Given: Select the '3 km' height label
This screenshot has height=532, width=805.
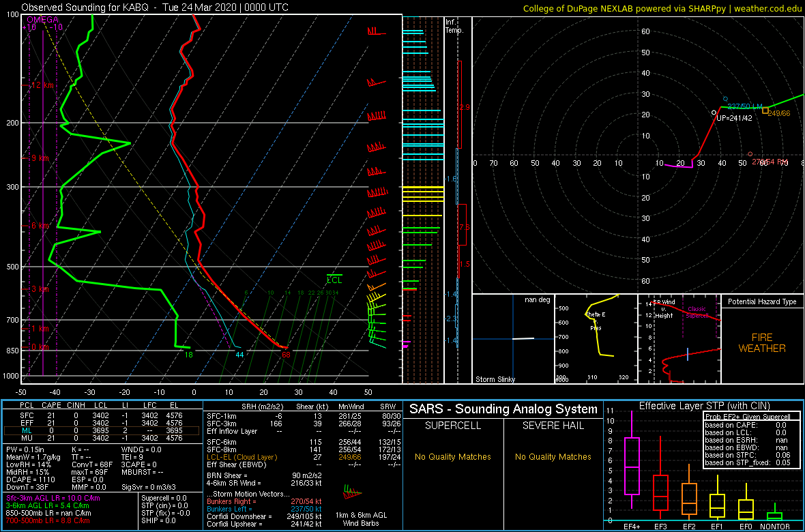Looking at the screenshot, I should pos(40,289).
